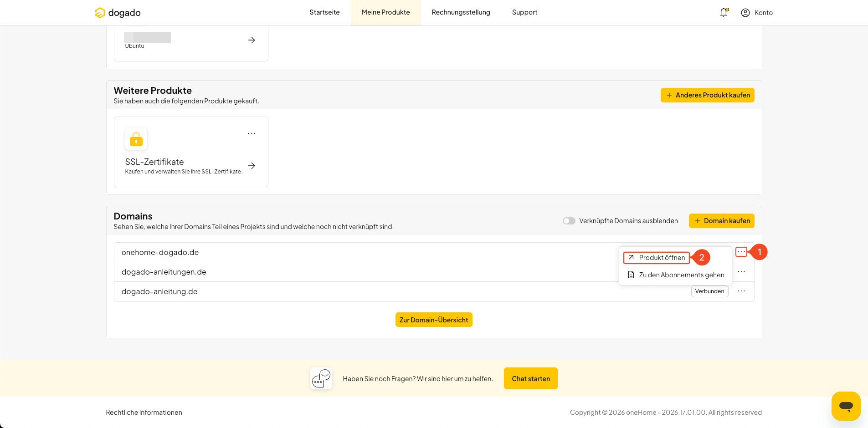
Task: Click the SSL-Zertifikate lock icon
Action: [136, 139]
